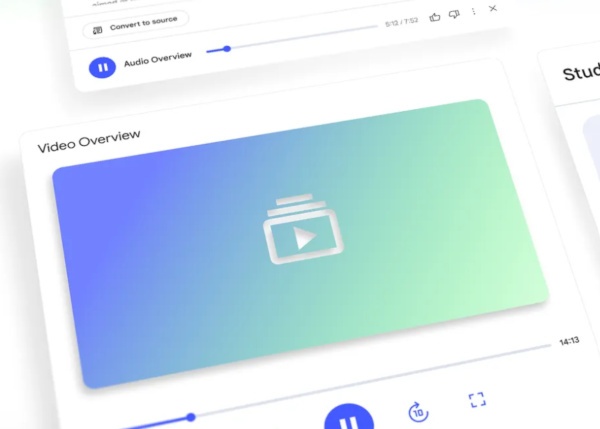Pause the Audio Overview playback
600x429 pixels.
click(x=102, y=68)
